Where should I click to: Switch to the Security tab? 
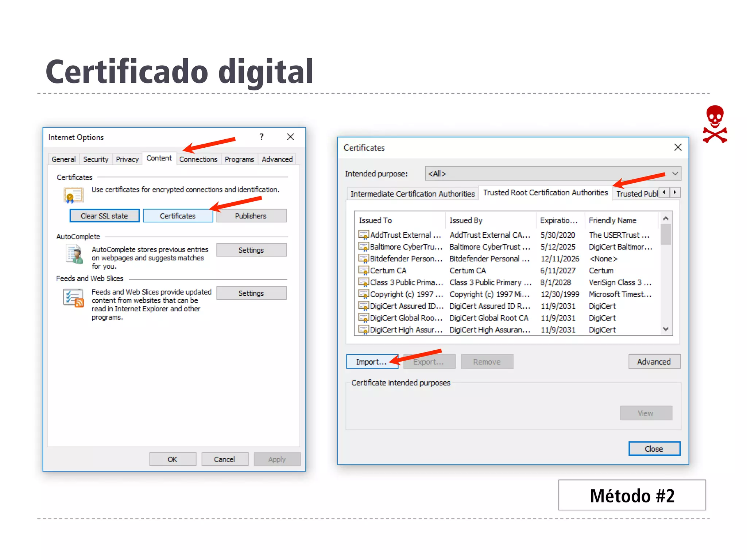tap(96, 159)
